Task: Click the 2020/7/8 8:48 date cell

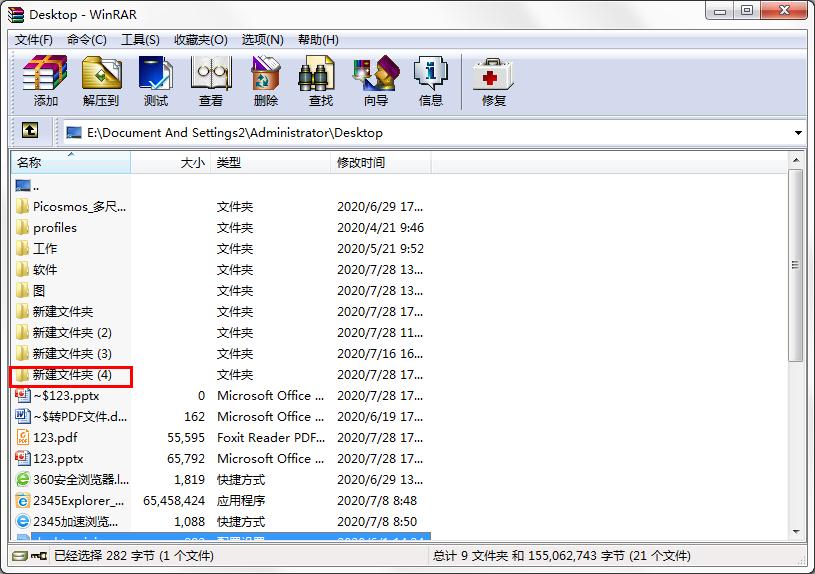Action: (x=377, y=501)
